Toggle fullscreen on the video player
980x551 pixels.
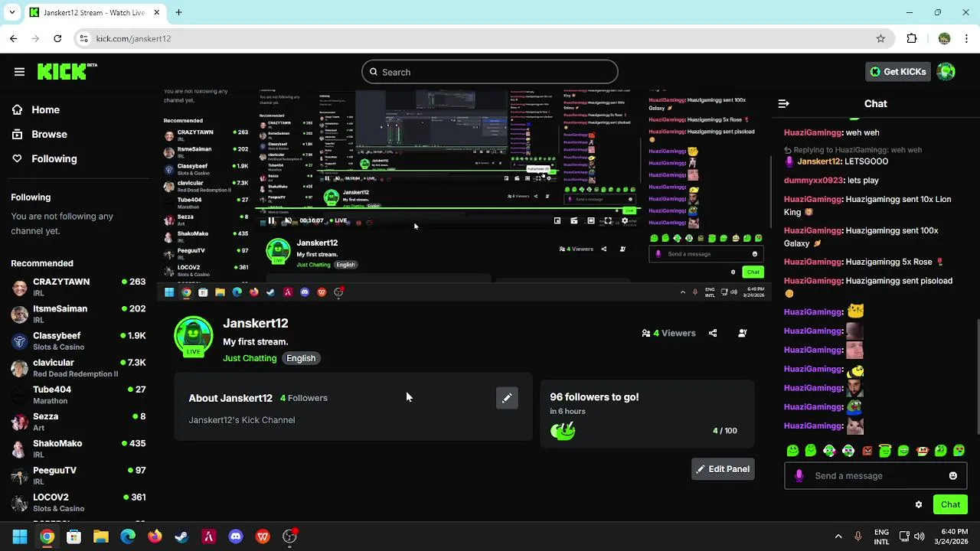(x=608, y=220)
